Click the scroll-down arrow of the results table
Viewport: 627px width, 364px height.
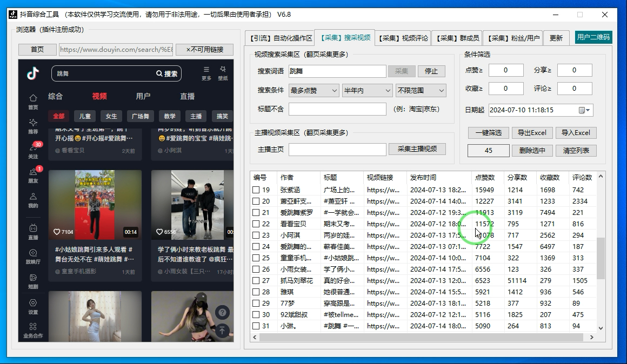tap(601, 328)
